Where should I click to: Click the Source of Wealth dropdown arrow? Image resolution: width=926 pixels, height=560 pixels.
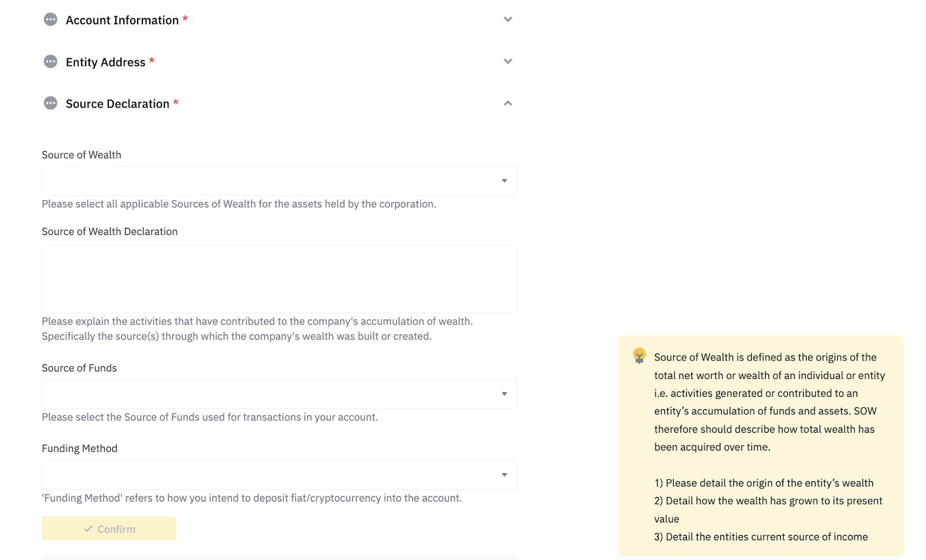pos(505,181)
